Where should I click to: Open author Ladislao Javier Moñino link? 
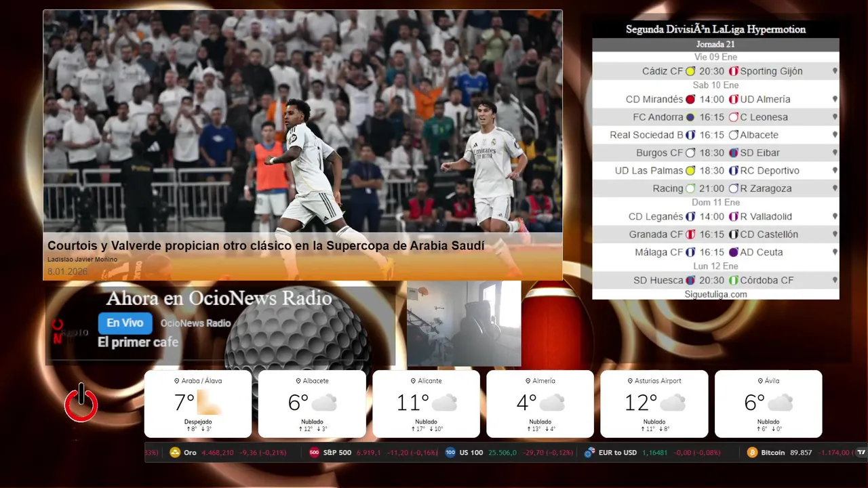coord(83,260)
